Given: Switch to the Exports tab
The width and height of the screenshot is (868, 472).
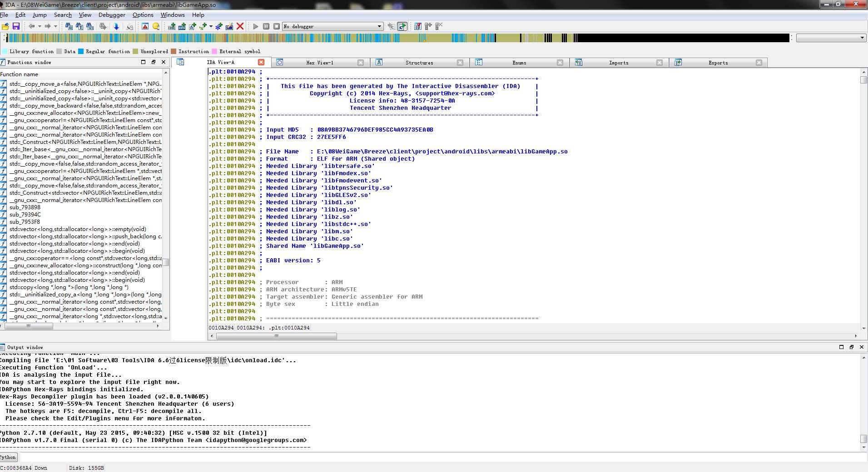Looking at the screenshot, I should (718, 63).
